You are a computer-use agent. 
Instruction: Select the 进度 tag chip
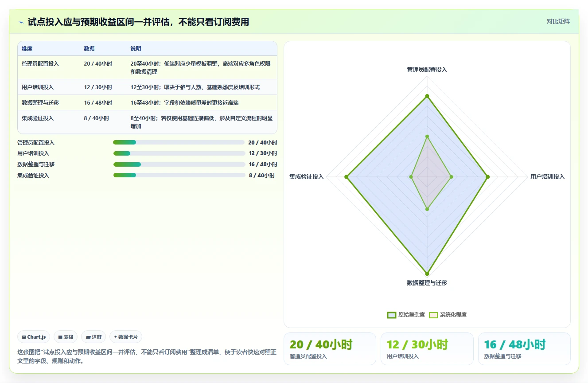pyautogui.click(x=93, y=337)
